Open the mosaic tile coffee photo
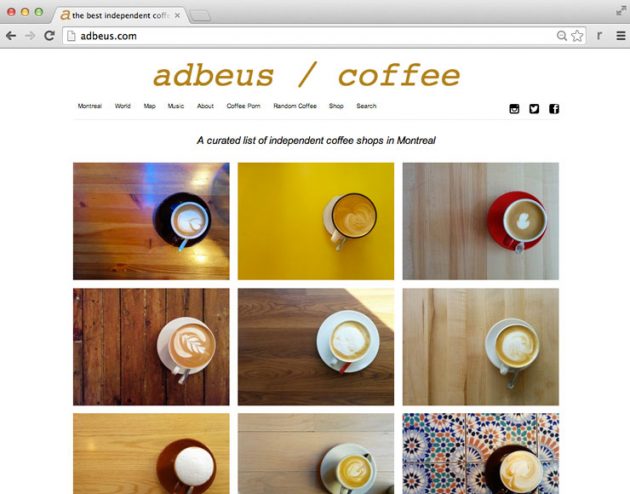 coord(481,453)
